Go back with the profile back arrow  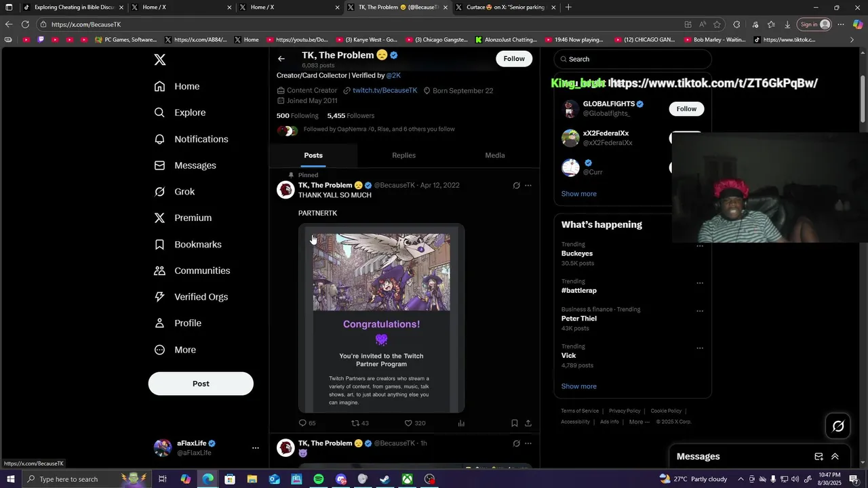tap(281, 59)
